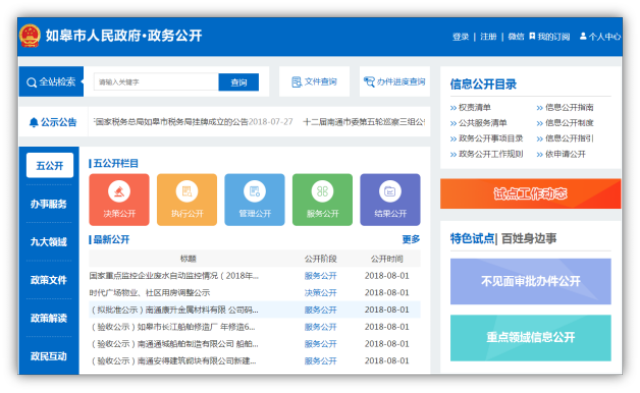Open the 南通安得建筑砌块有限公司 row

click(255, 361)
